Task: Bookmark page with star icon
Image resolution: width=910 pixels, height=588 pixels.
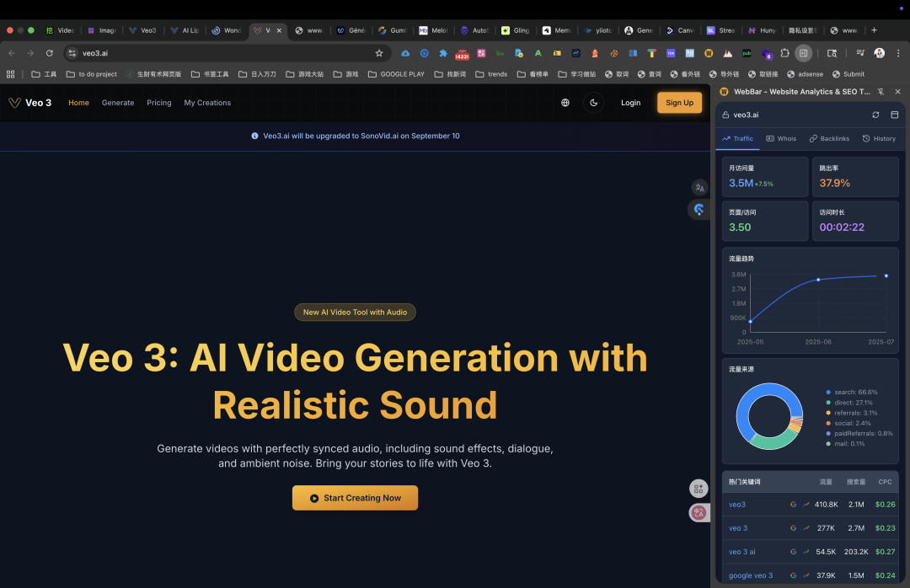Action: [x=379, y=53]
